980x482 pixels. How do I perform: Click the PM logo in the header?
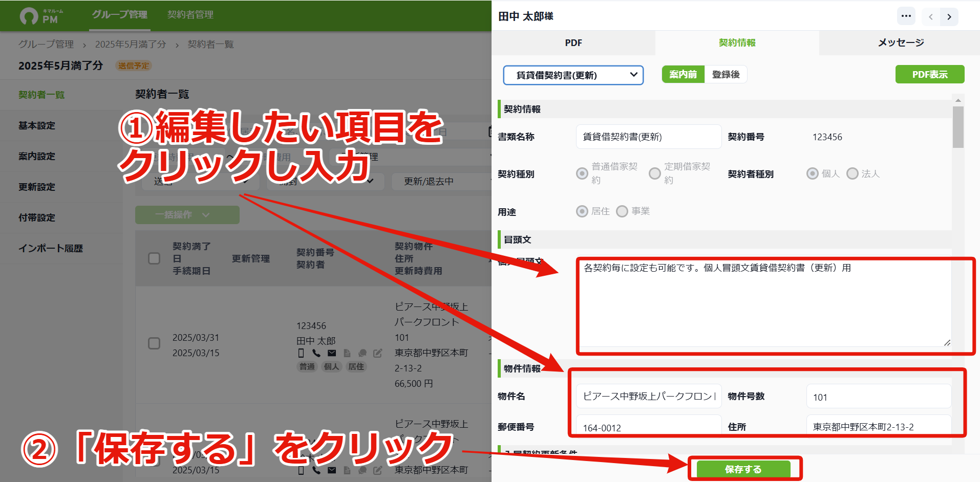pos(42,16)
